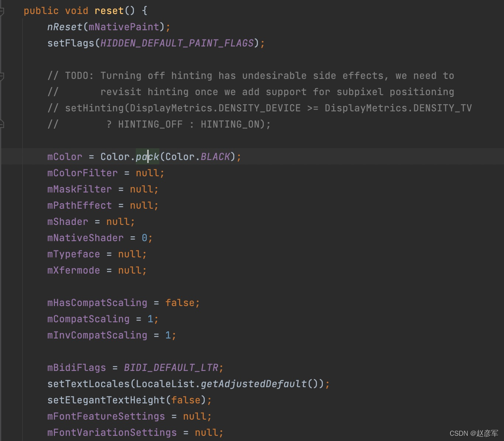Click the commented 'setHinting(DisplayMetrics' line
Screen dimensions: 504x441
coord(259,108)
